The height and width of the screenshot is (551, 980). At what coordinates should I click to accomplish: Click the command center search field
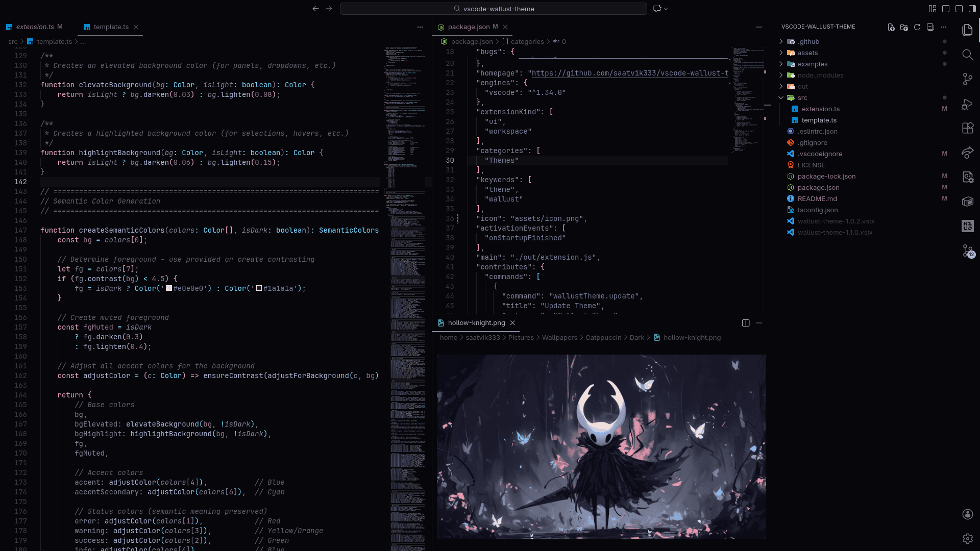click(499, 9)
